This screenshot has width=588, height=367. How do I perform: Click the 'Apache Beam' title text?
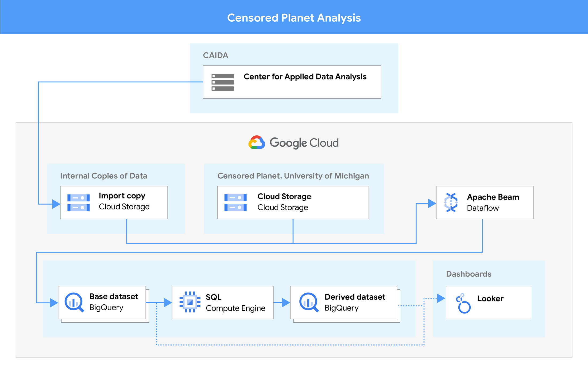click(493, 197)
